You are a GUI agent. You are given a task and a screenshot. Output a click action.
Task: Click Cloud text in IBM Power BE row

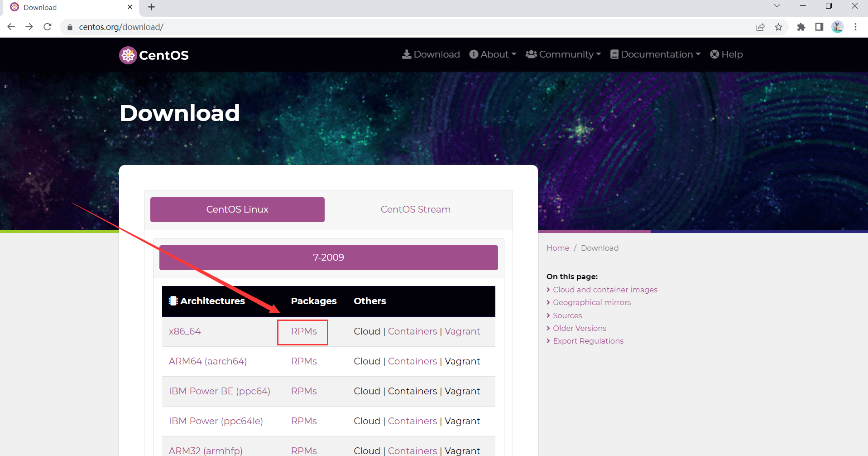(x=367, y=391)
